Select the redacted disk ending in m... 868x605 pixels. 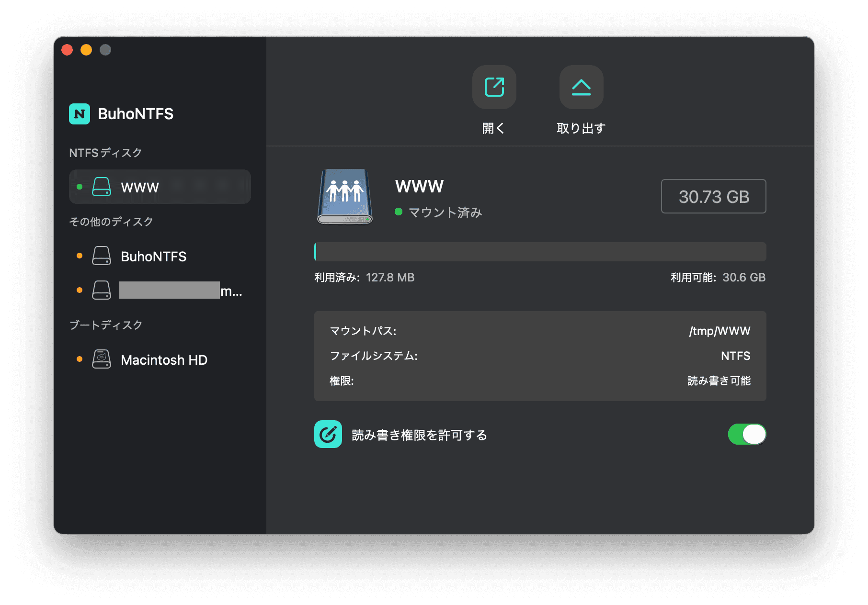pyautogui.click(x=160, y=290)
